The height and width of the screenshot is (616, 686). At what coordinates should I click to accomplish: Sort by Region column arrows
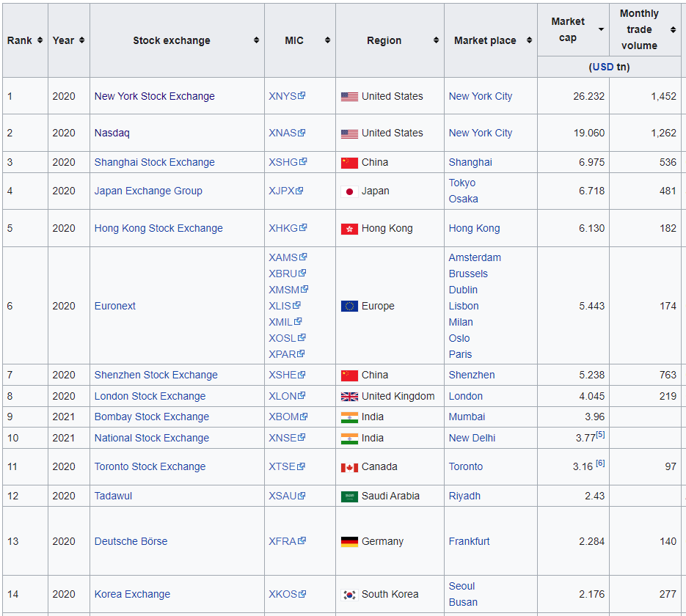tap(437, 40)
